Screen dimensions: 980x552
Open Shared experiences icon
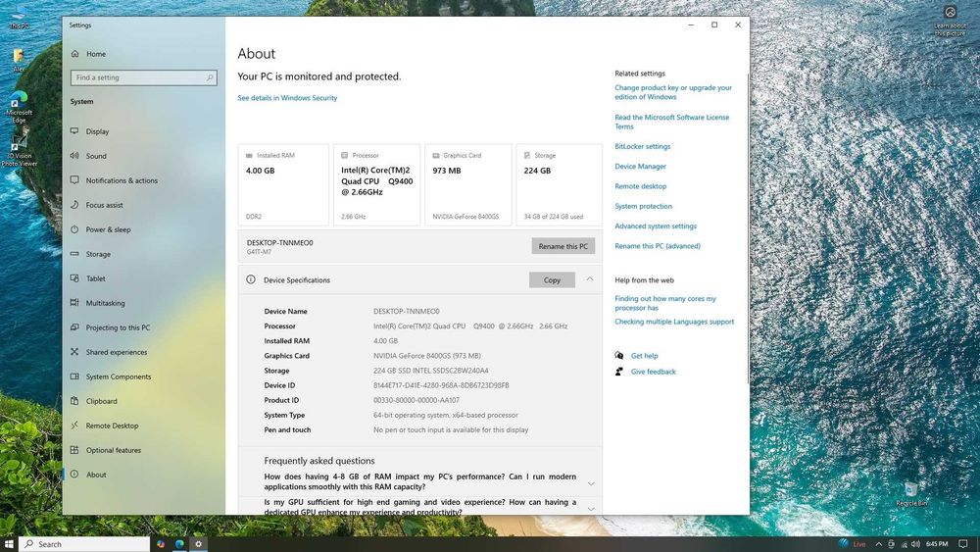[x=74, y=352]
